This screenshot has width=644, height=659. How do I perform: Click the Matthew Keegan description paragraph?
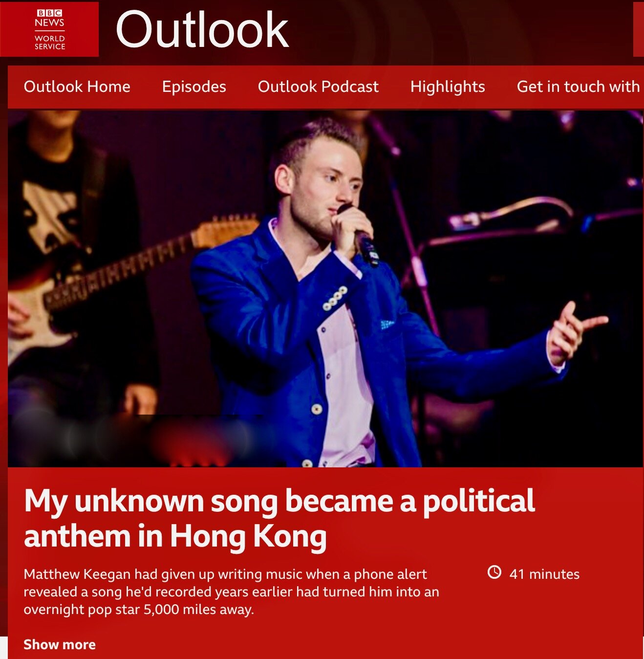tap(231, 592)
